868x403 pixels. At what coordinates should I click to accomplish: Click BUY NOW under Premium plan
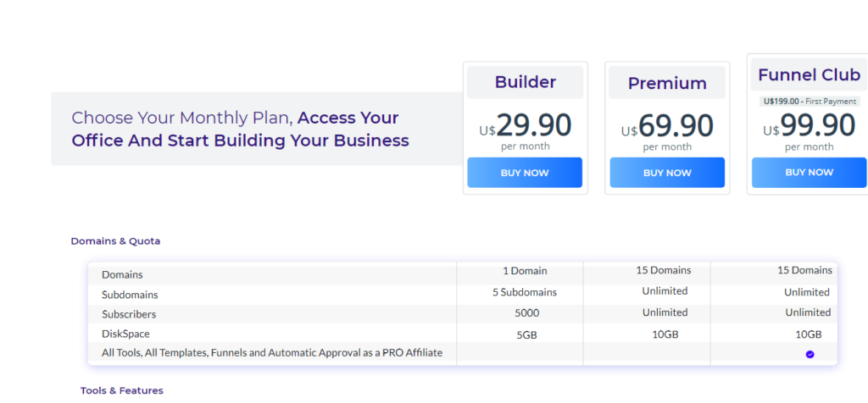pyautogui.click(x=667, y=173)
